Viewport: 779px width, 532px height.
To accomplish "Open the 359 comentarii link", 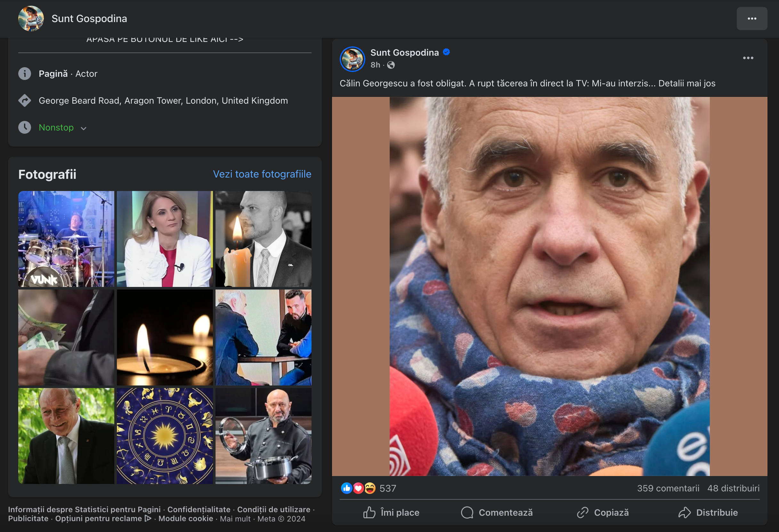I will point(668,488).
